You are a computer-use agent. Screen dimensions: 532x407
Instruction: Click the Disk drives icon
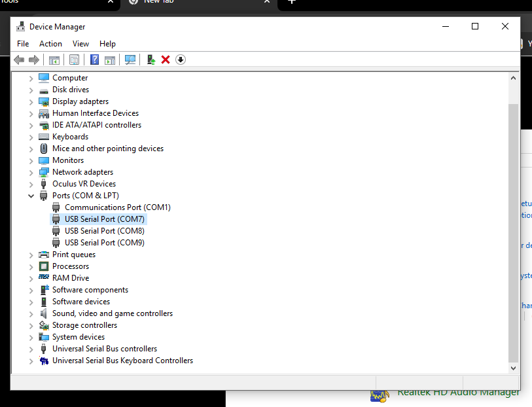(44, 90)
